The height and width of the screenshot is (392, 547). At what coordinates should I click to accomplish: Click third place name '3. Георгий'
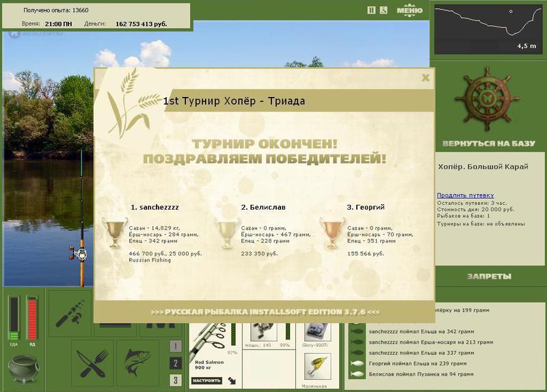pyautogui.click(x=366, y=208)
